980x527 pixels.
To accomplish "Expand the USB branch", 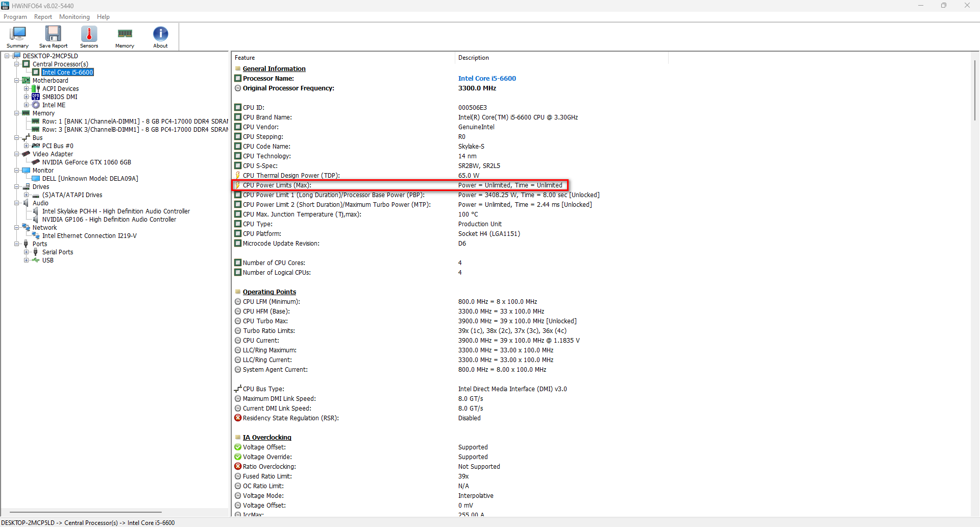I will (26, 260).
